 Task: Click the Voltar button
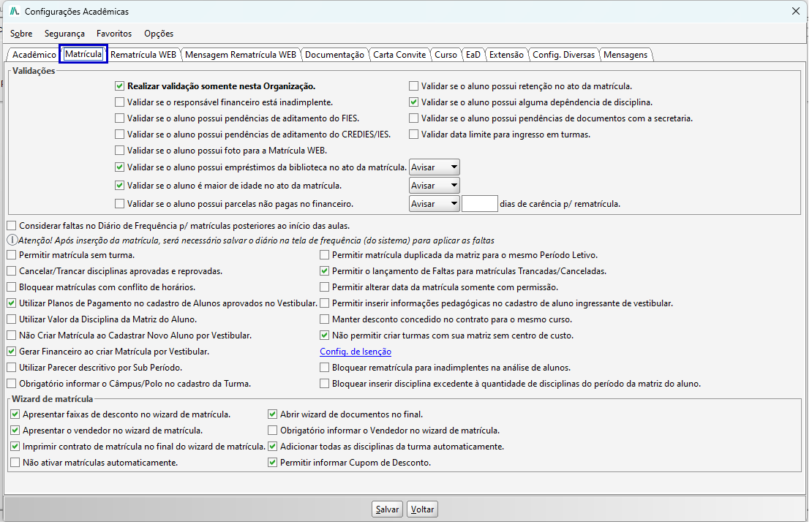click(x=422, y=509)
